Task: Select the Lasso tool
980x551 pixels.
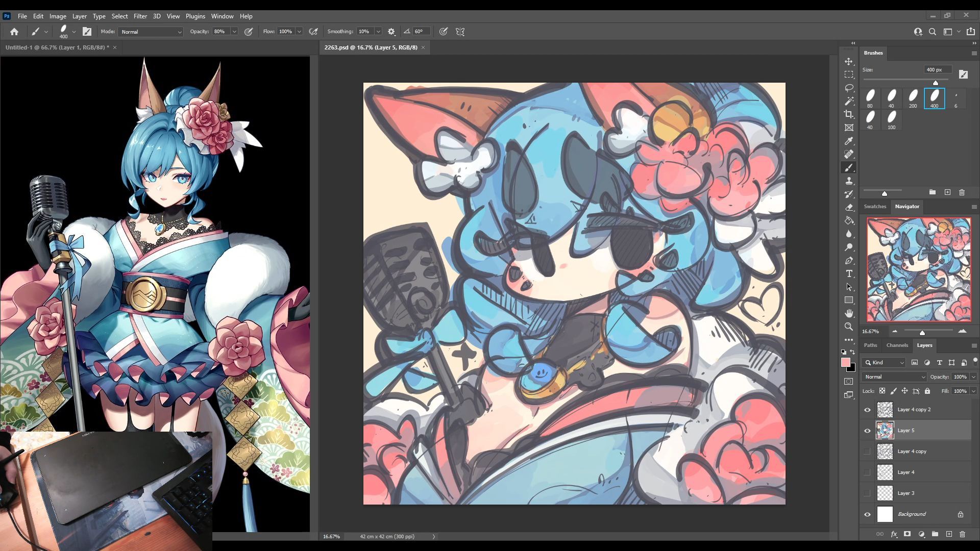Action: [849, 88]
